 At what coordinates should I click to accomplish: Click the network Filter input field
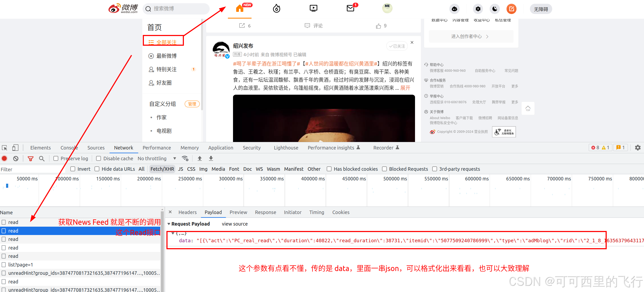pos(32,169)
